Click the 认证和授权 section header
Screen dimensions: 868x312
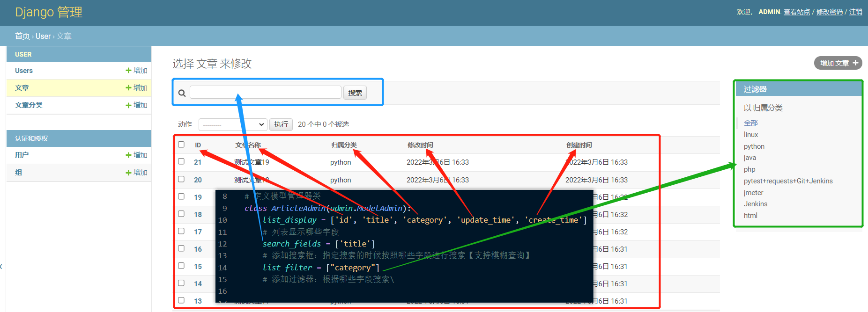click(x=31, y=138)
